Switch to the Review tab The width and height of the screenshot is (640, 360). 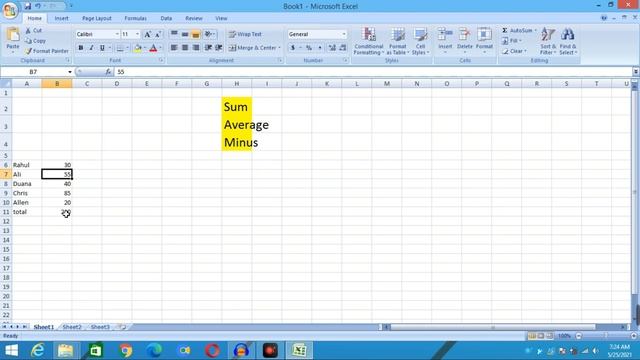point(193,18)
